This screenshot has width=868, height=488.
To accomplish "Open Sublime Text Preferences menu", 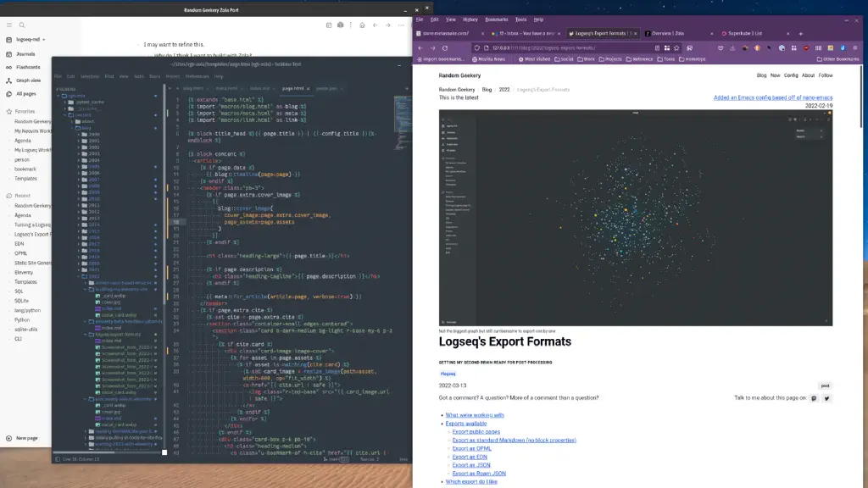I will tap(197, 76).
